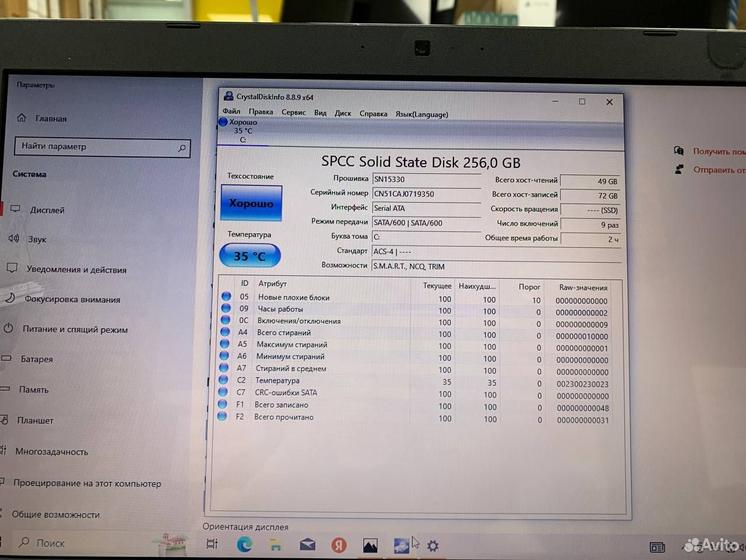Viewport: 746px width, 560px height.
Task: Click the status dot for Всего прочитано
Action: click(x=221, y=416)
